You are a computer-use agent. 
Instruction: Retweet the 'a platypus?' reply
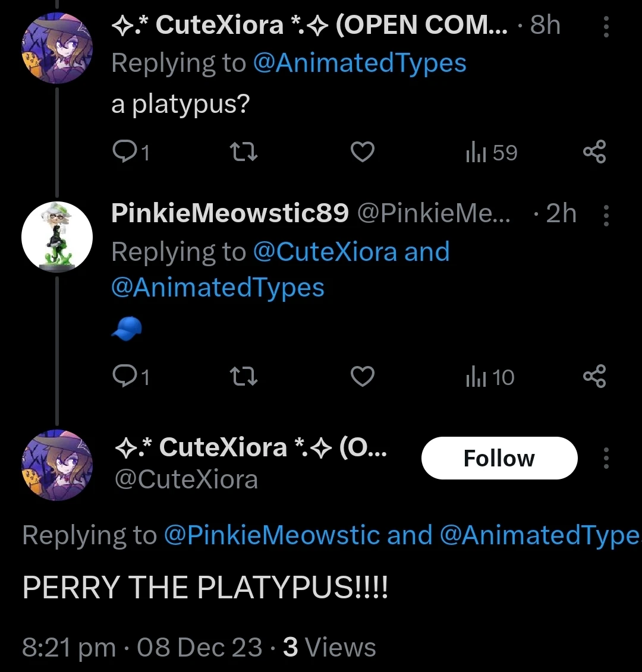(x=243, y=152)
